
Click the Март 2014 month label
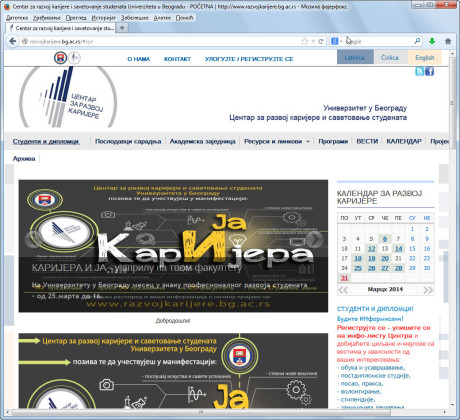[385, 289]
